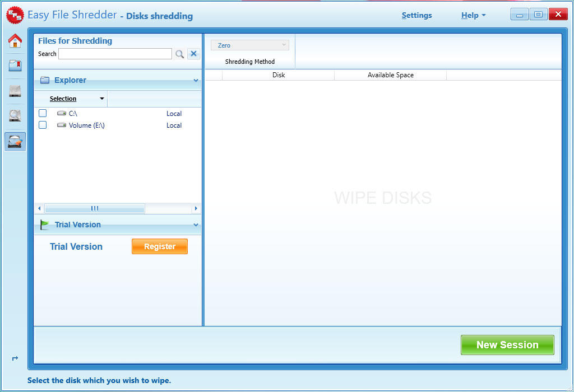Screen dimensions: 574x392
Task: Open the Zero shredding method combo box
Action: pyautogui.click(x=250, y=45)
